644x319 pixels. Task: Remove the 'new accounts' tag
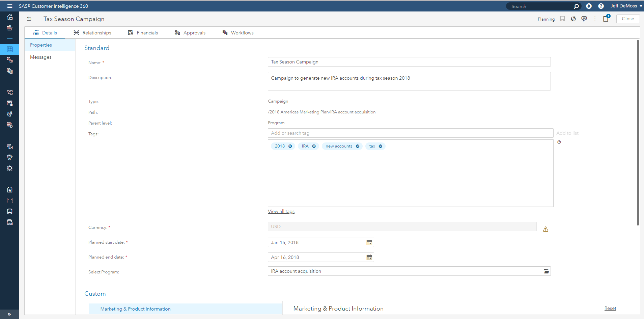(358, 146)
